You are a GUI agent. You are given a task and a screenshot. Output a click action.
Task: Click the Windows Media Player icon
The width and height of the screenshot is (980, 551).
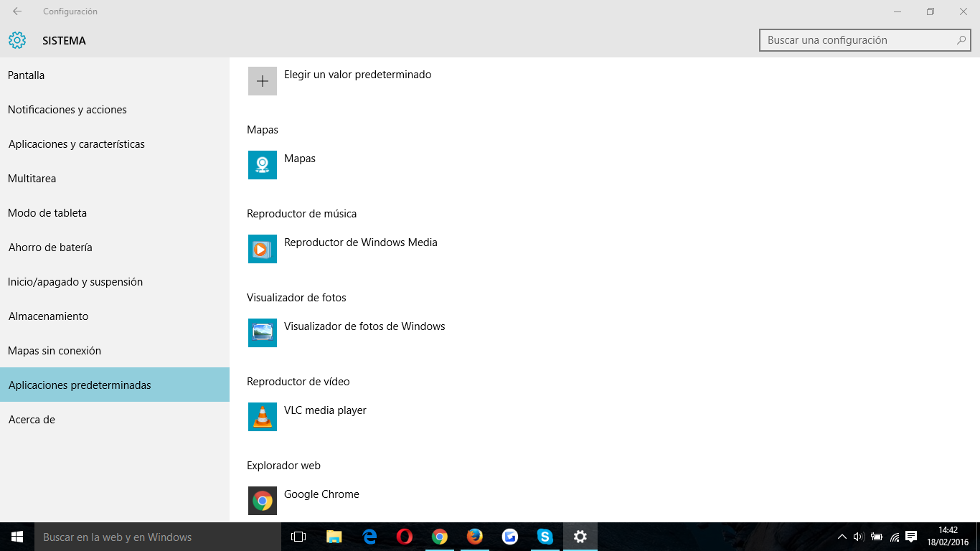263,249
